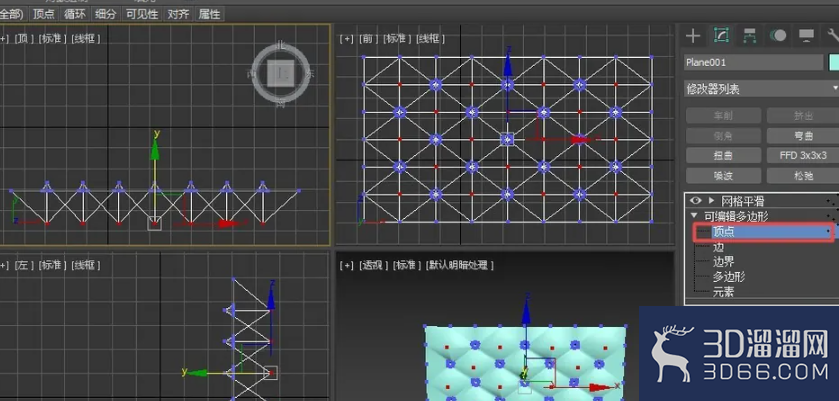Open the [前] view menu in Front viewport
839x401 pixels.
[368, 39]
